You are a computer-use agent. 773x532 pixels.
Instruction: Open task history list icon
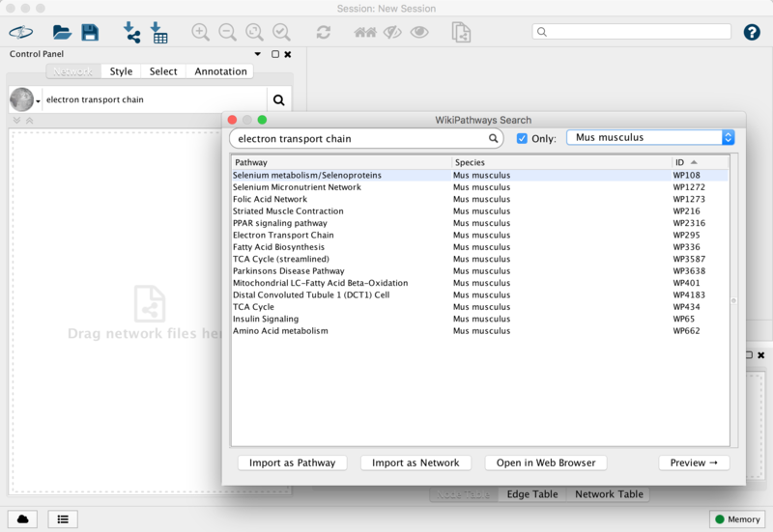pyautogui.click(x=63, y=519)
